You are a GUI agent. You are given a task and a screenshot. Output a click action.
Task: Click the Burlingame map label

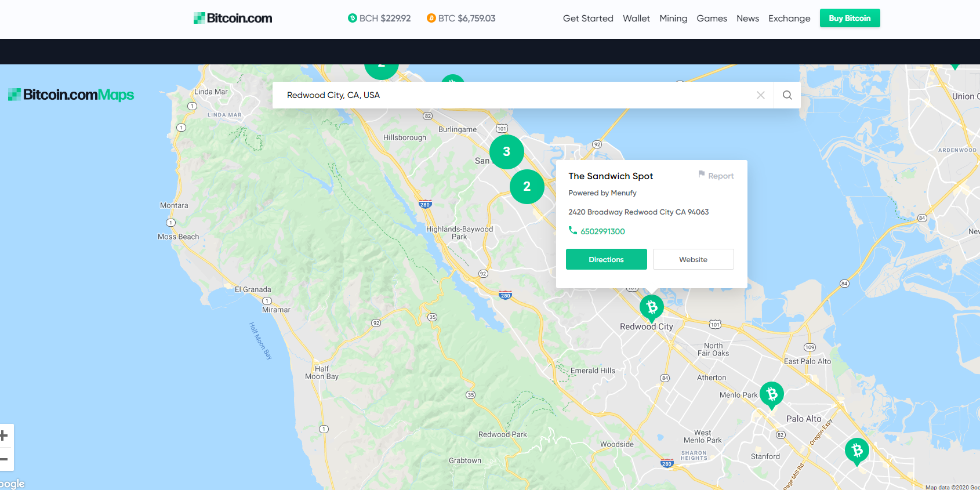pyautogui.click(x=458, y=129)
